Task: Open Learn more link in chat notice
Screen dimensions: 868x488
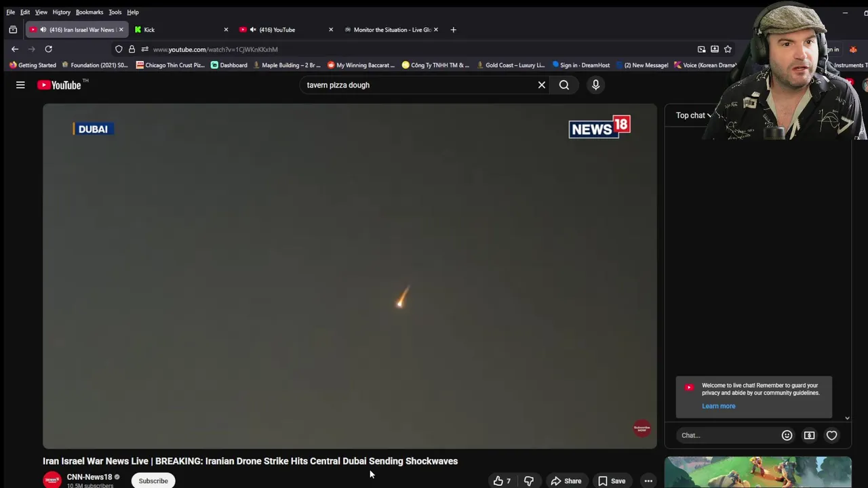Action: [x=718, y=406]
